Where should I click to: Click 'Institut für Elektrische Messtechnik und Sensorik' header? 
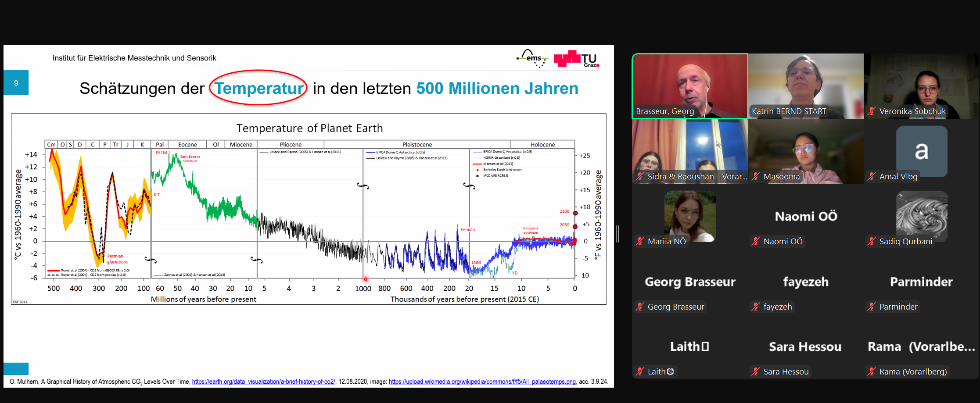134,58
